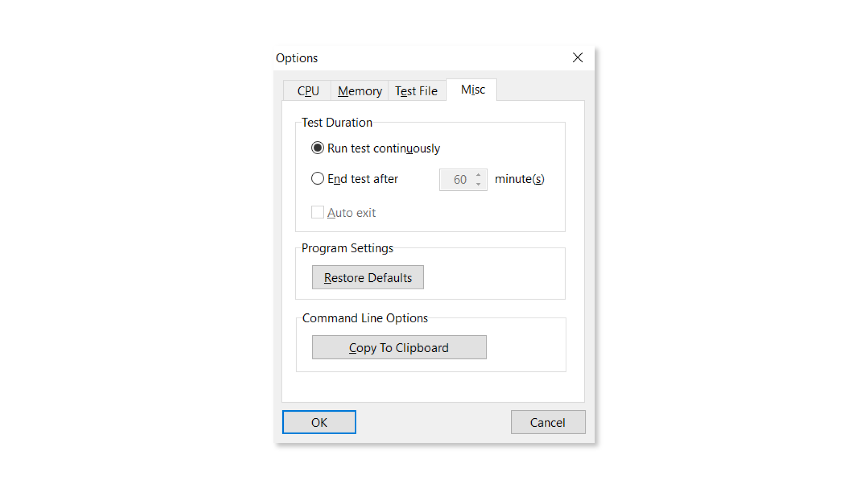The image size is (868, 488).
Task: Open the Memory tab
Action: [x=359, y=91]
